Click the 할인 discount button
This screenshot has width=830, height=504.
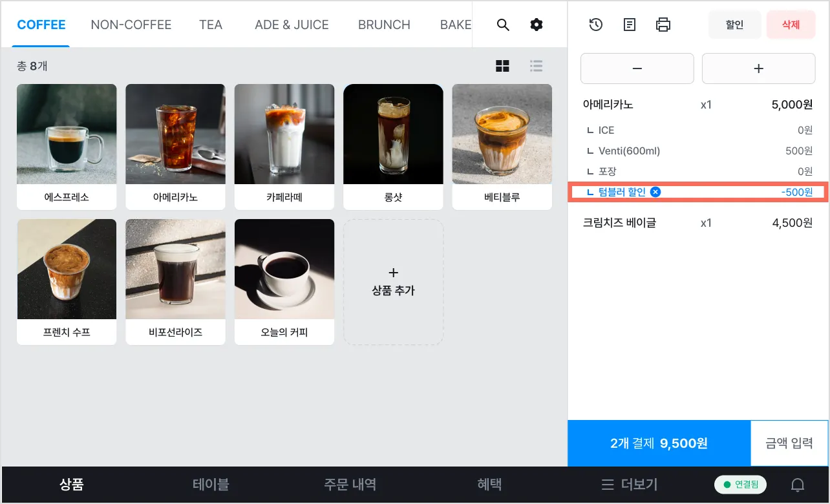pos(734,25)
